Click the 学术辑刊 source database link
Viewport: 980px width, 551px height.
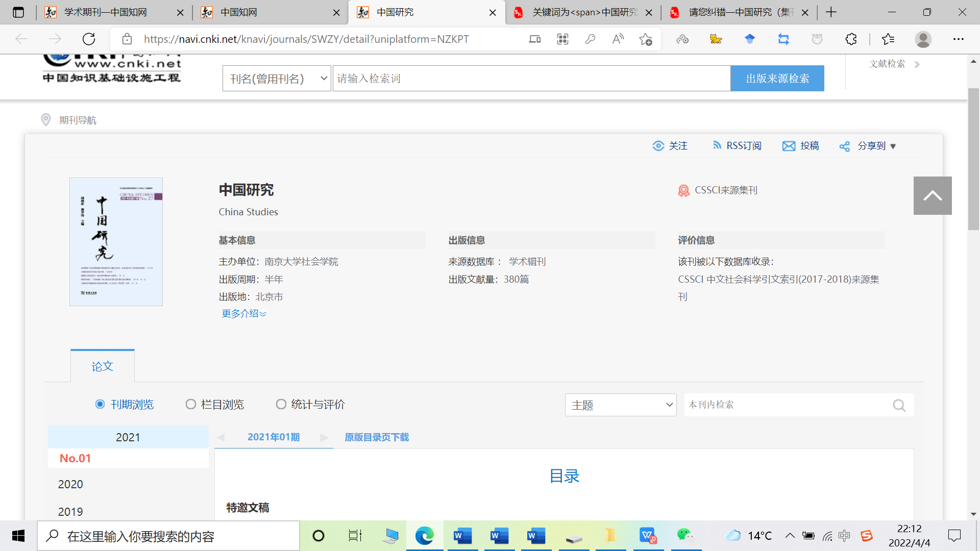coord(527,262)
